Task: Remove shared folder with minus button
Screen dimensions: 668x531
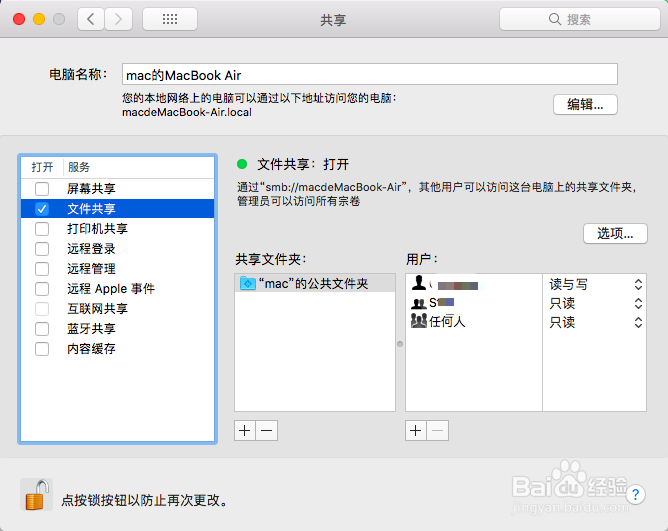Action: (267, 430)
